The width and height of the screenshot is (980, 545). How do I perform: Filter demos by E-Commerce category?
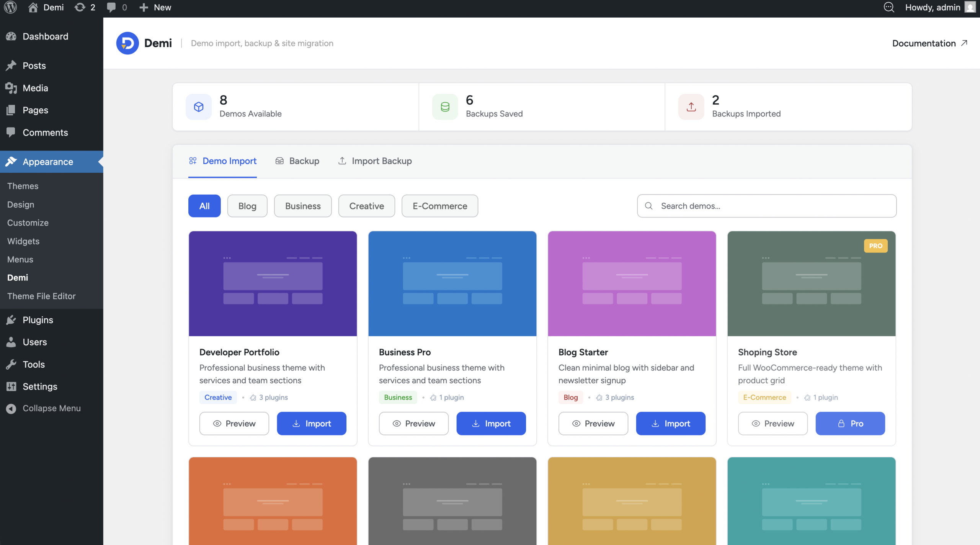coord(439,206)
